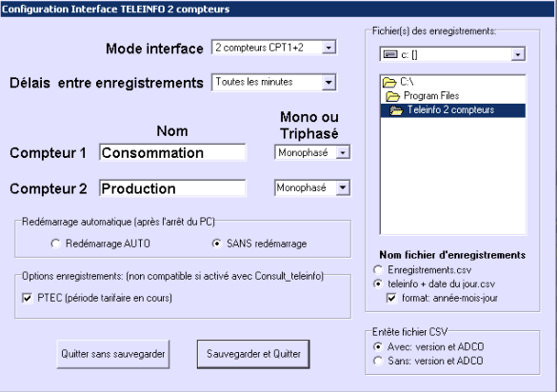557x392 pixels.
Task: Open the Compteur 1 Monophasé dropdown
Action: pos(343,152)
